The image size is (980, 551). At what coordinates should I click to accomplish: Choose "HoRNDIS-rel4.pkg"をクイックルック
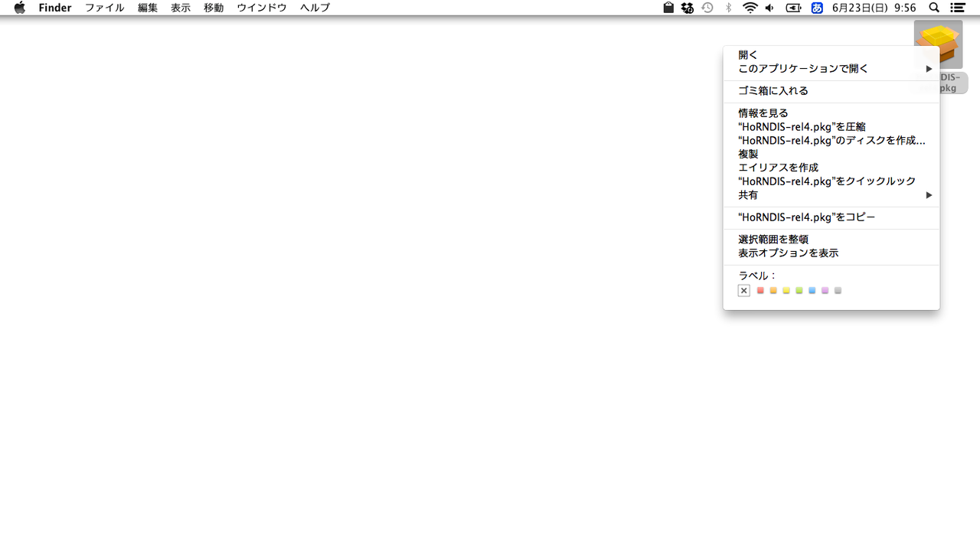[x=831, y=181]
